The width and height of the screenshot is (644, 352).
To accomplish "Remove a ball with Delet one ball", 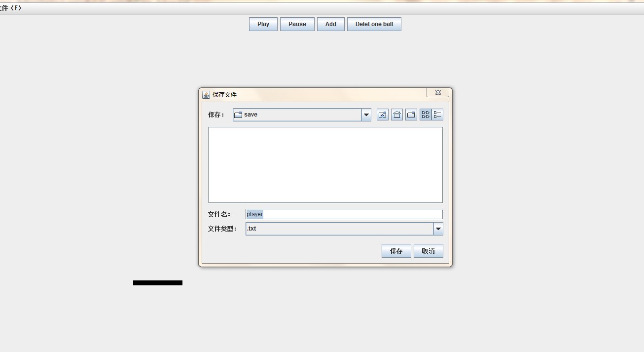I will click(x=374, y=24).
